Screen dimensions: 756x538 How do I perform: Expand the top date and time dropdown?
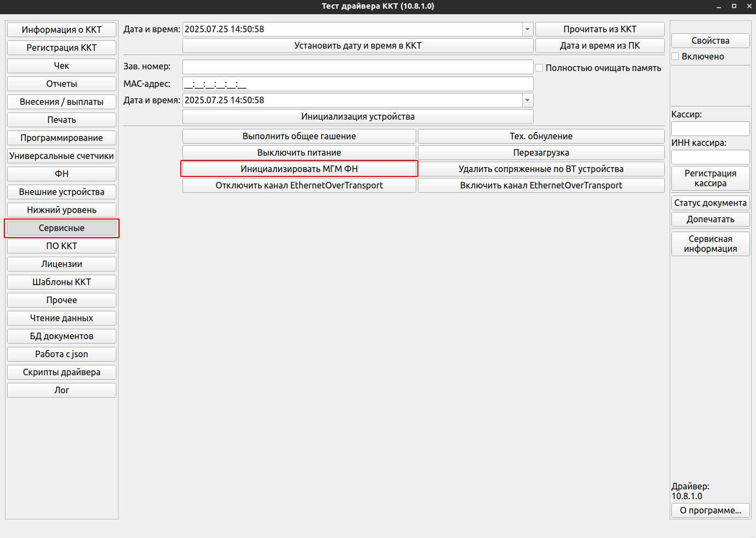[x=527, y=29]
